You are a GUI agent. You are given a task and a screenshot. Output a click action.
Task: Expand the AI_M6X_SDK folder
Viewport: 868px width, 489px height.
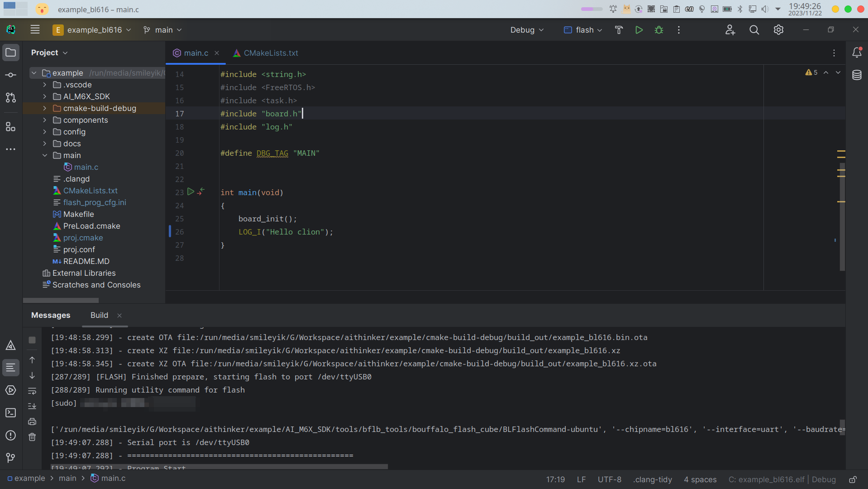coord(44,96)
